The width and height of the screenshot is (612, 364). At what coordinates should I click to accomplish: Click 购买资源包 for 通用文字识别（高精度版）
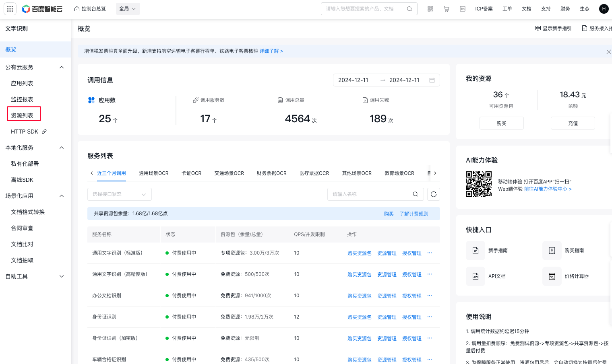[360, 274]
